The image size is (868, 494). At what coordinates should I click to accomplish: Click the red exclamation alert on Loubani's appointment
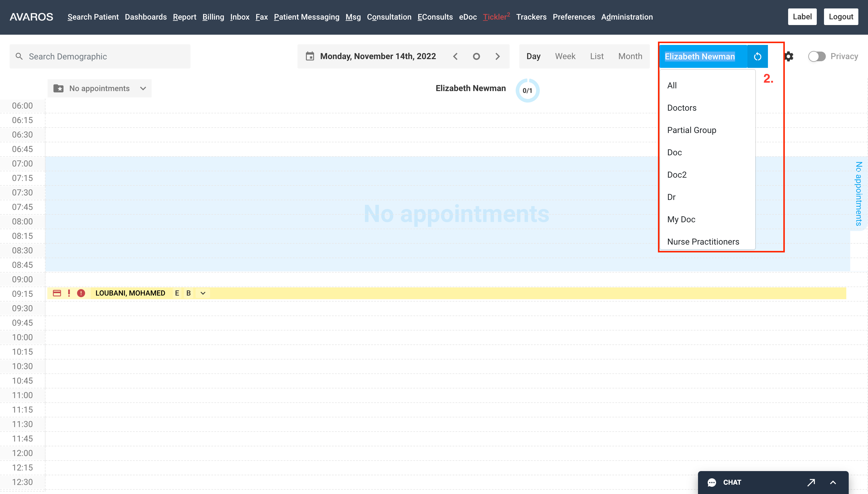(x=69, y=293)
